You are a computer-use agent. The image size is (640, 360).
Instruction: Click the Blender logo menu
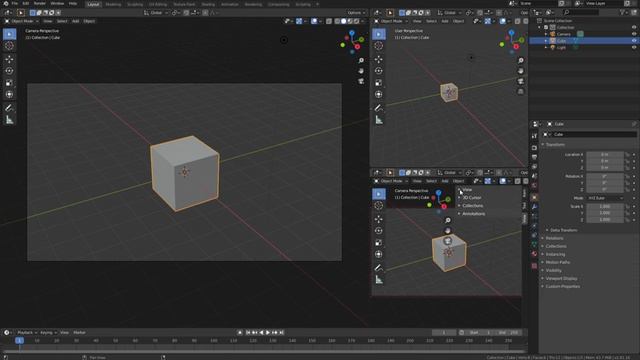click(x=6, y=3)
